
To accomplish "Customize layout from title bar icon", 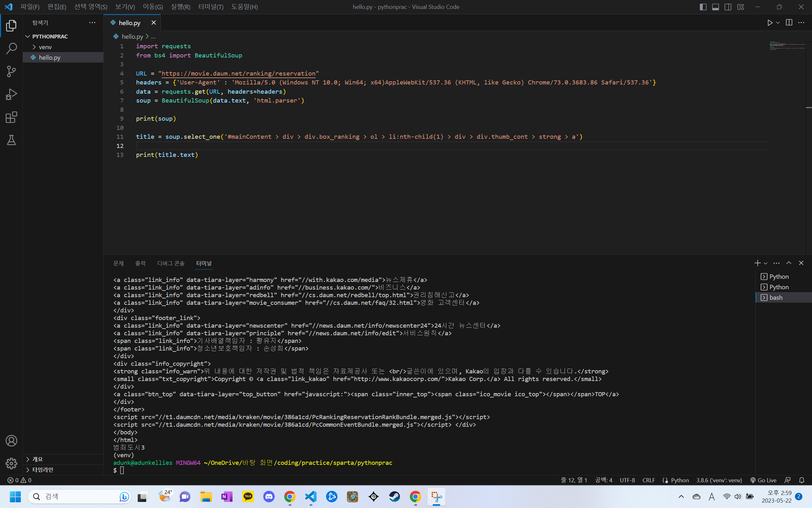I will pos(741,7).
